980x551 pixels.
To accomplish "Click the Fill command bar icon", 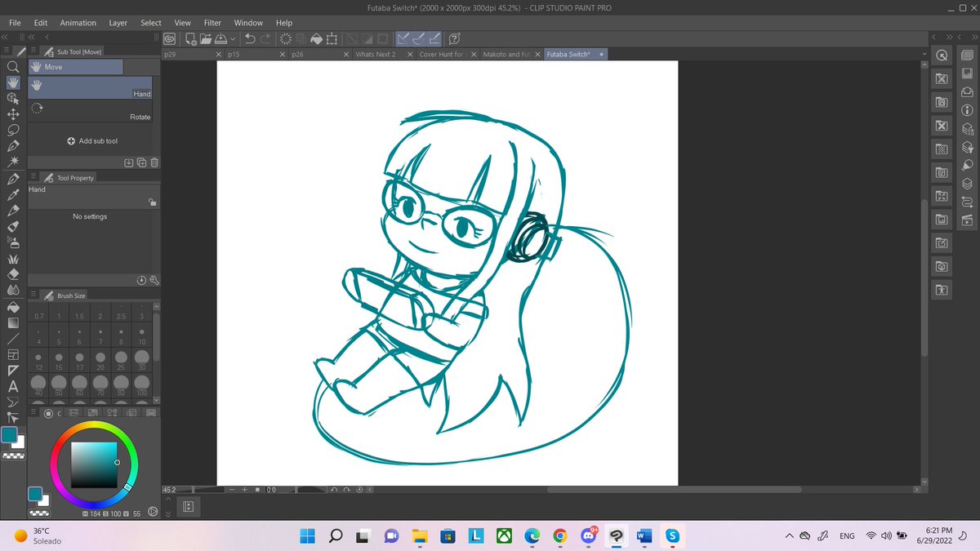I will tap(317, 38).
